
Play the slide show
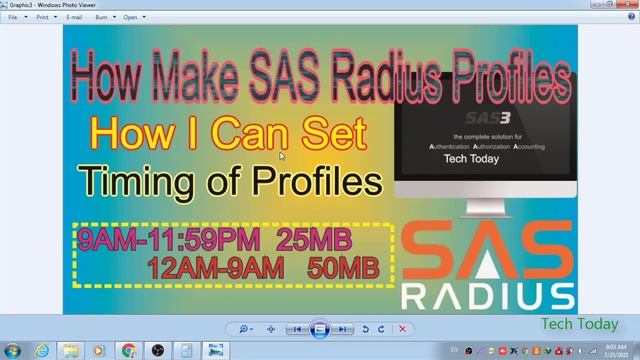pyautogui.click(x=320, y=329)
